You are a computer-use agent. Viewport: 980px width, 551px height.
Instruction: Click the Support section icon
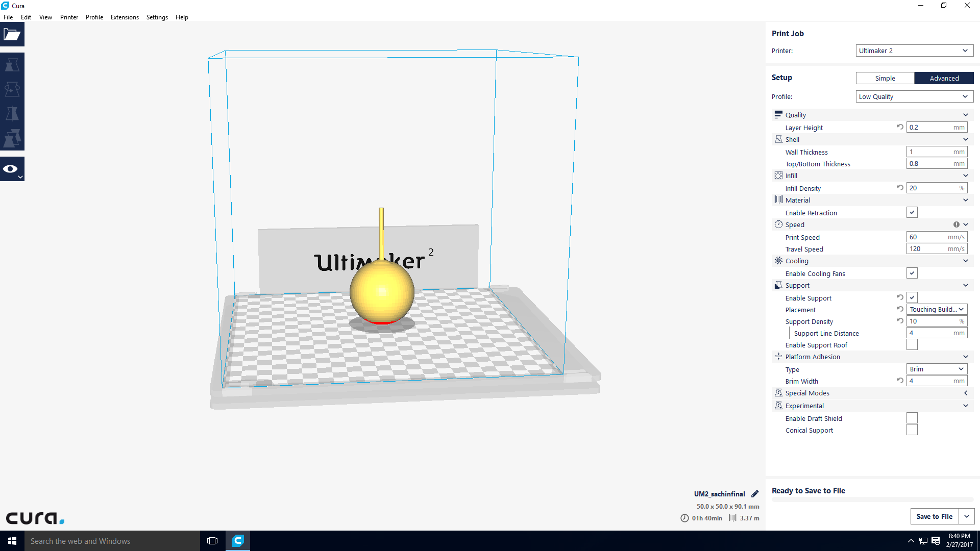pos(778,285)
